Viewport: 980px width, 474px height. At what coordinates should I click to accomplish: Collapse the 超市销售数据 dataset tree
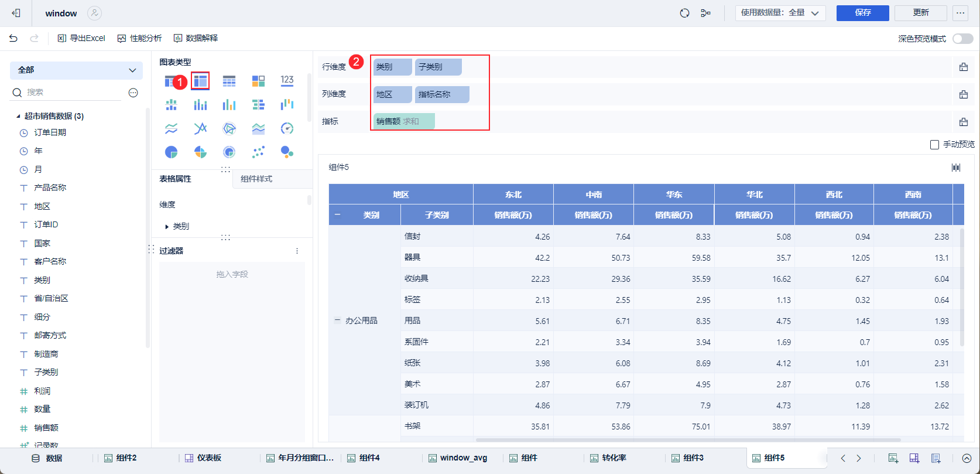(18, 116)
